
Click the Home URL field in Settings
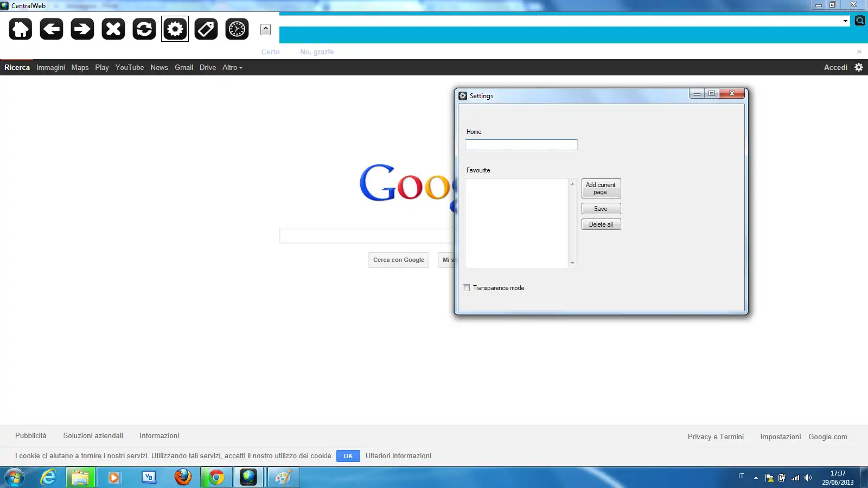pyautogui.click(x=521, y=145)
